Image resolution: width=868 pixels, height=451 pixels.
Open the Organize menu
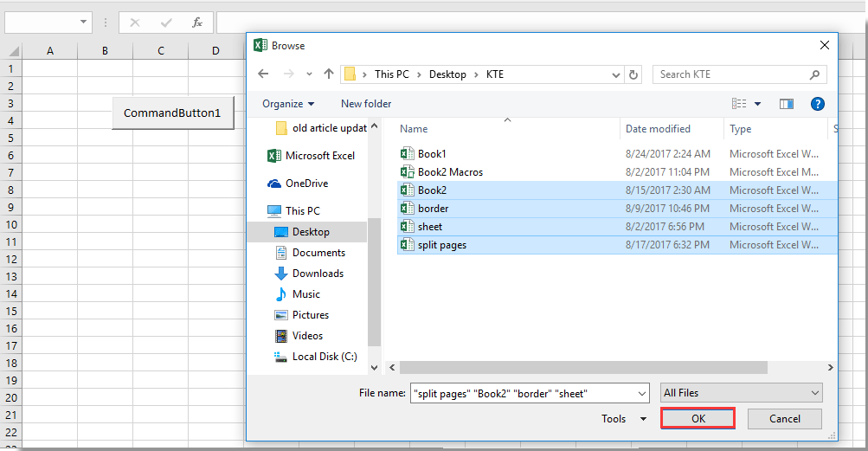click(x=288, y=104)
